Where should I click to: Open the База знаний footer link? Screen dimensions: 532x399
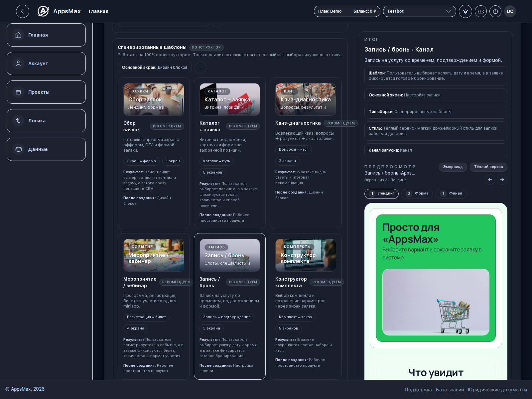pos(450,390)
